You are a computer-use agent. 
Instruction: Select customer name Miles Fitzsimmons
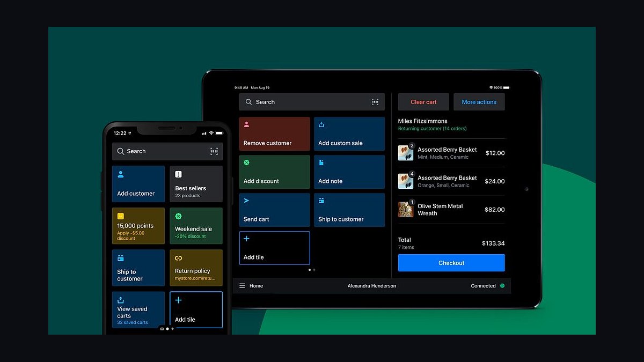pos(423,121)
